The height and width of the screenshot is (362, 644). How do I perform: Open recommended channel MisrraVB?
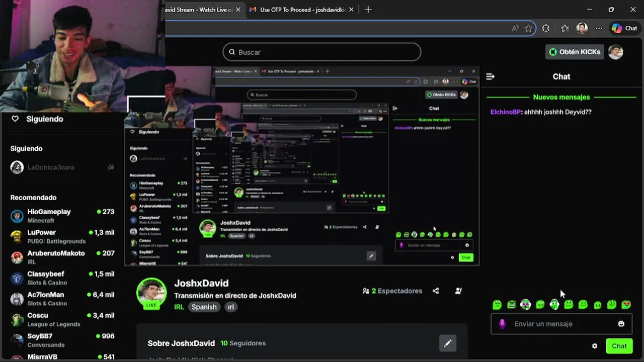(62, 356)
